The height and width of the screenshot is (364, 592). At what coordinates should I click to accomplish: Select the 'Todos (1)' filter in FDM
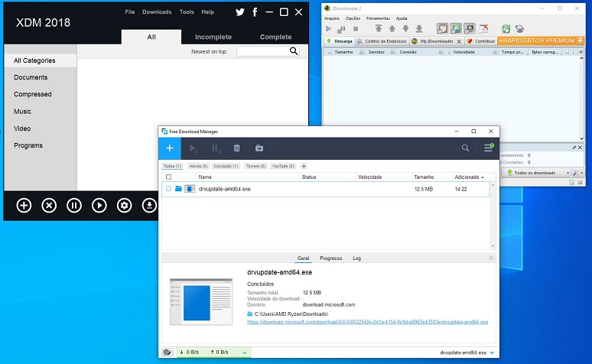[172, 166]
